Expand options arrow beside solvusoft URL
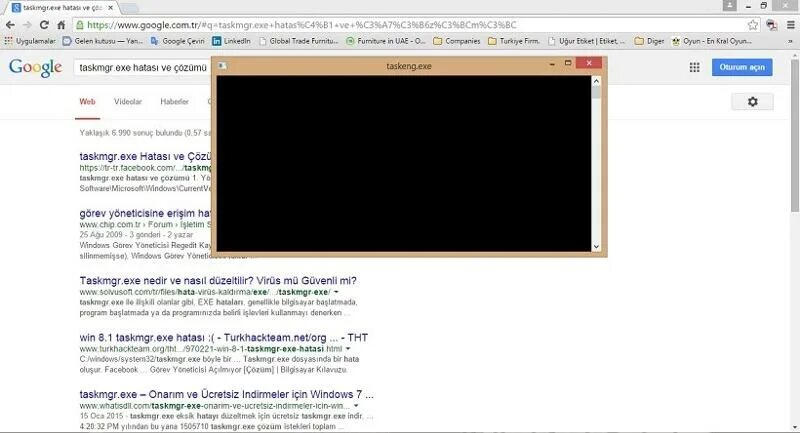This screenshot has height=433, width=800. [336, 292]
